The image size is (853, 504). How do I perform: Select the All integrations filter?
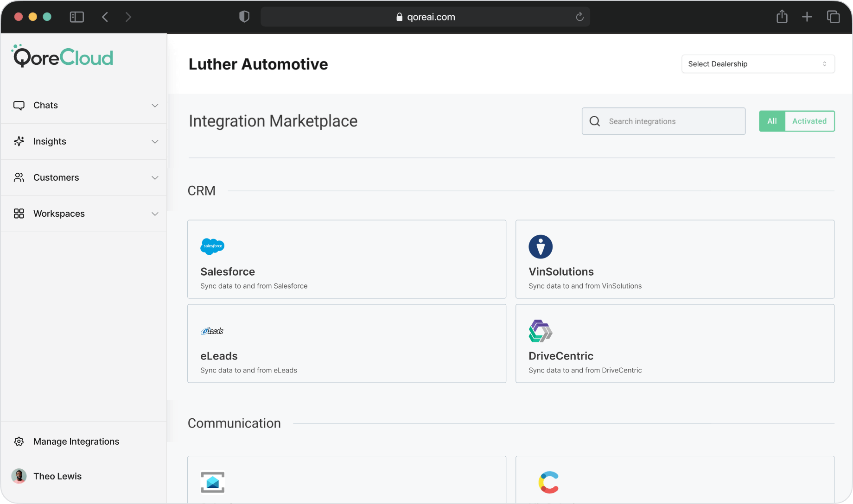coord(771,121)
